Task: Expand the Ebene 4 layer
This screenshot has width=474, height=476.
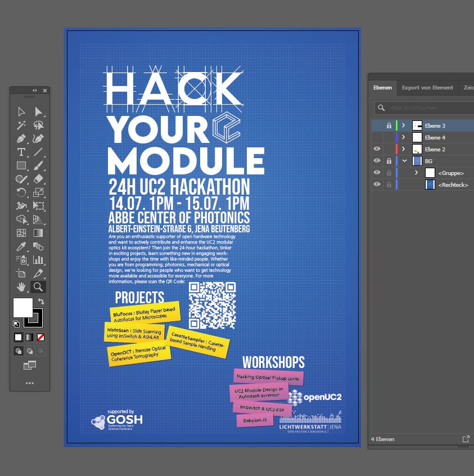Action: click(403, 137)
